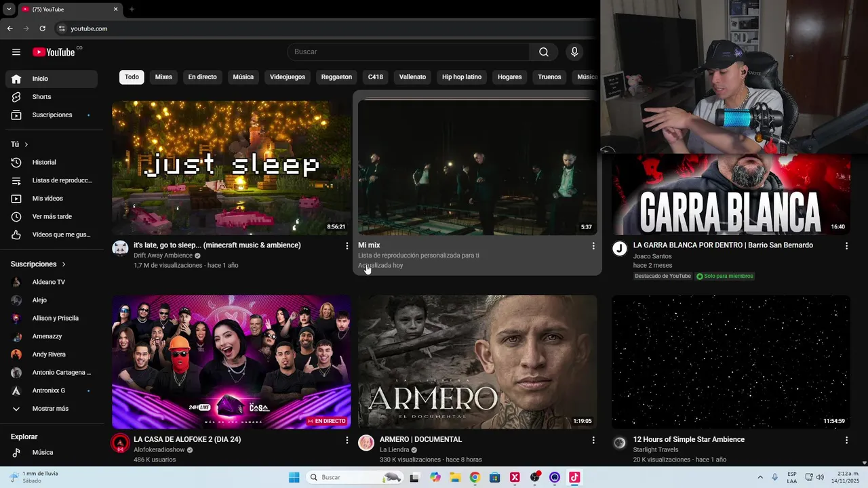Viewport: 868px width, 488px height.
Task: Select the Videojuegos filter chip
Action: point(288,77)
